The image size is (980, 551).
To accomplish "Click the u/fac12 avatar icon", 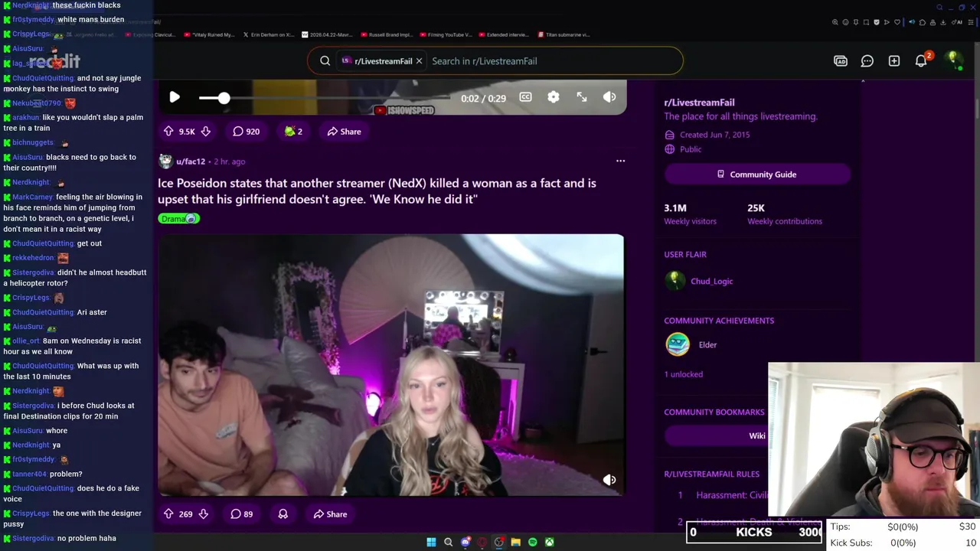I will pos(165,161).
